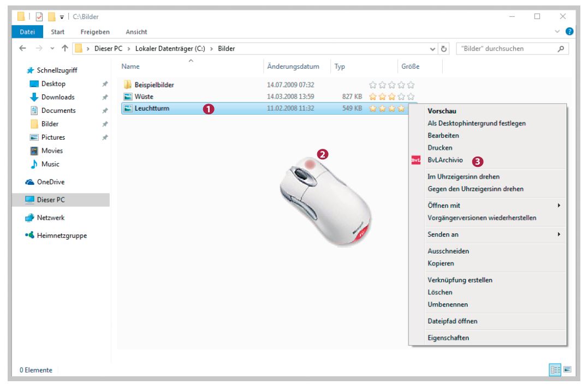Screen dimensions: 588x391
Task: Click the BvLArchivio red icon in context menu
Action: 415,160
